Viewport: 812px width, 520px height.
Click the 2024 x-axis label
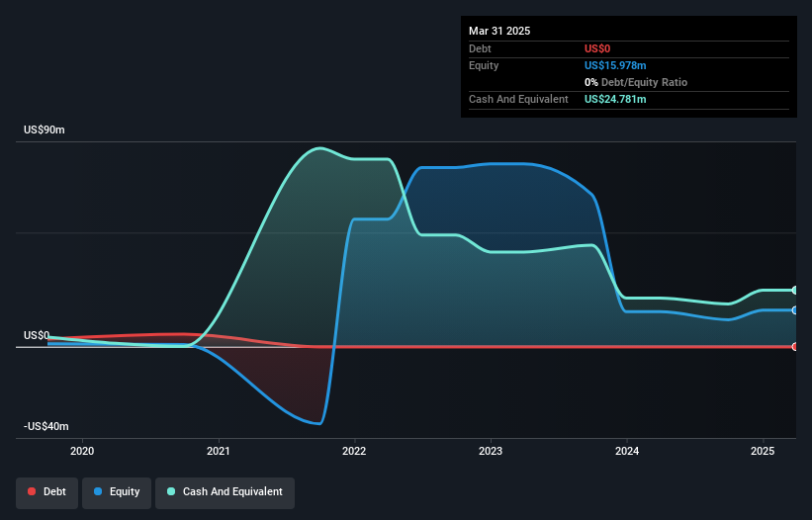coord(627,451)
